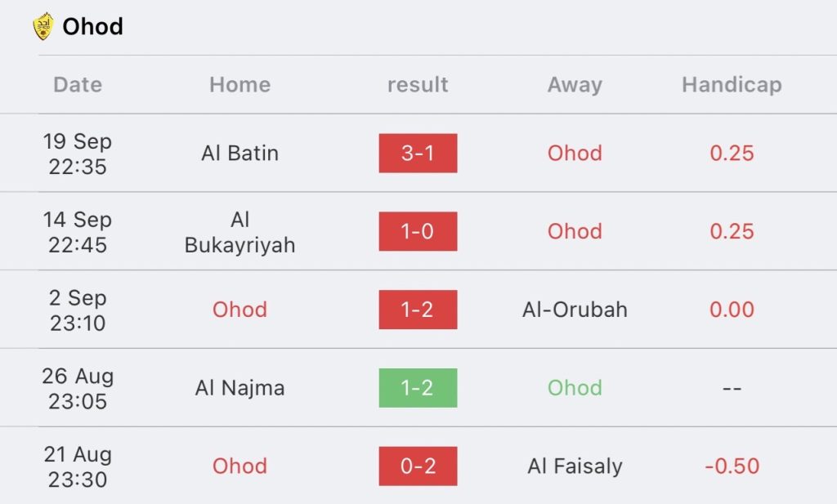Open the green 1-2 winning result badge
The height and width of the screenshot is (504, 837).
(x=418, y=388)
